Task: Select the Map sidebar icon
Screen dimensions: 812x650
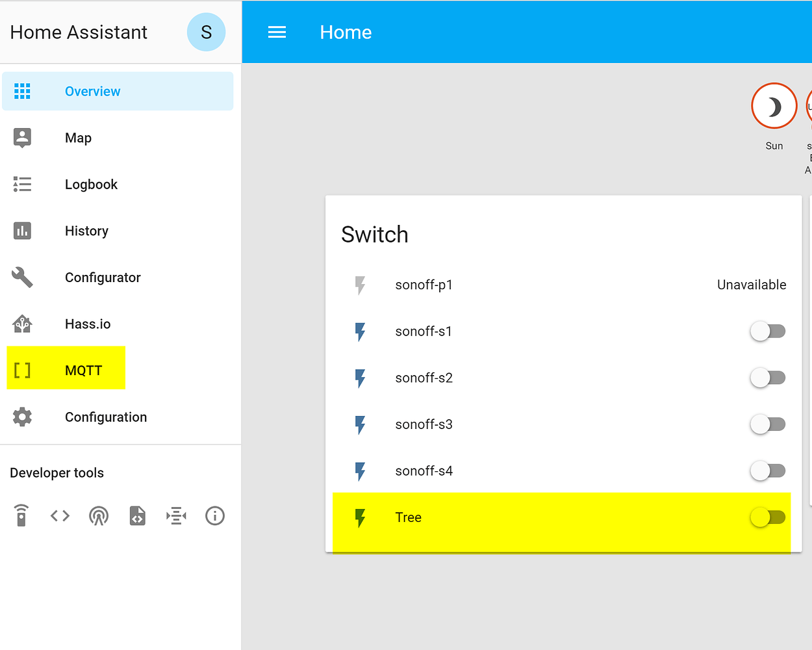Action: tap(22, 137)
